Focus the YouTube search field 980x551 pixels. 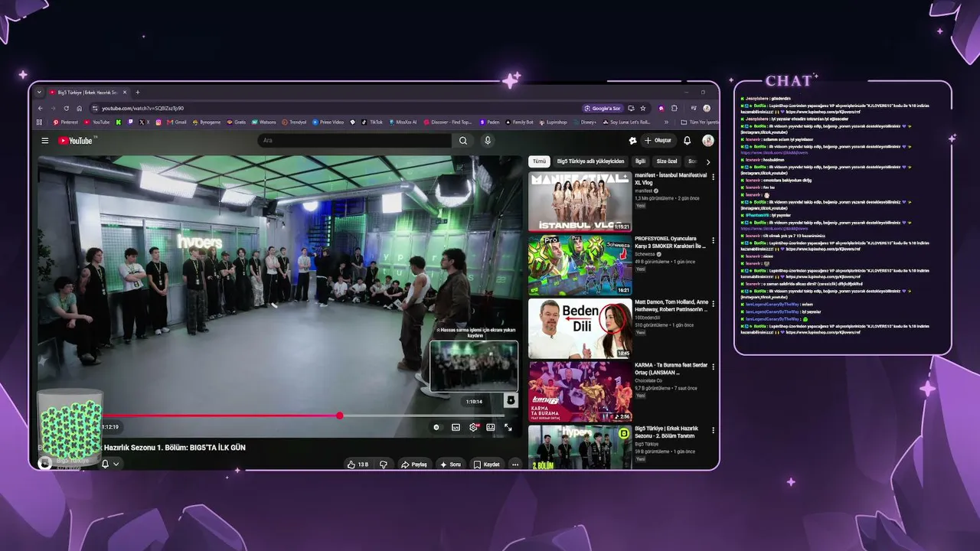click(353, 141)
